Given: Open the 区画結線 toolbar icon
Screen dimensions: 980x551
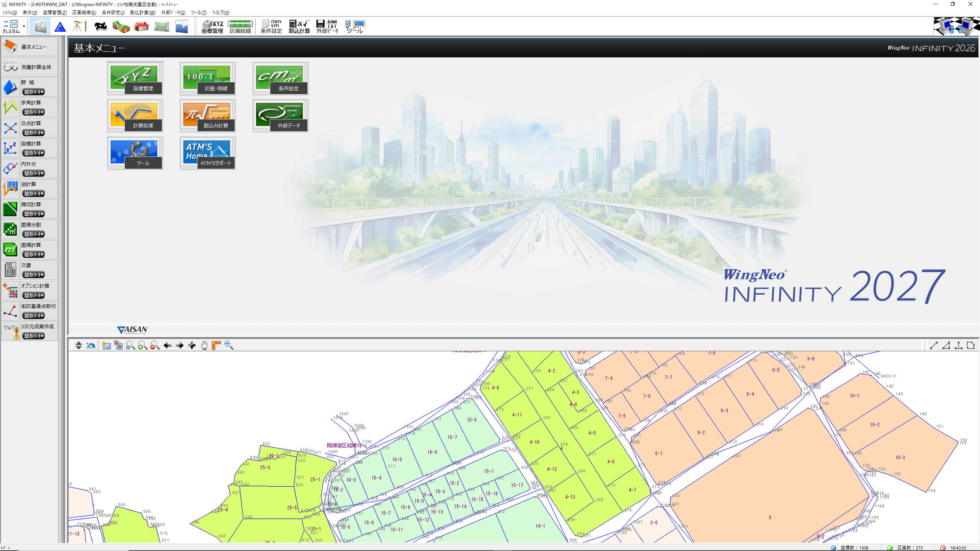Looking at the screenshot, I should [240, 26].
